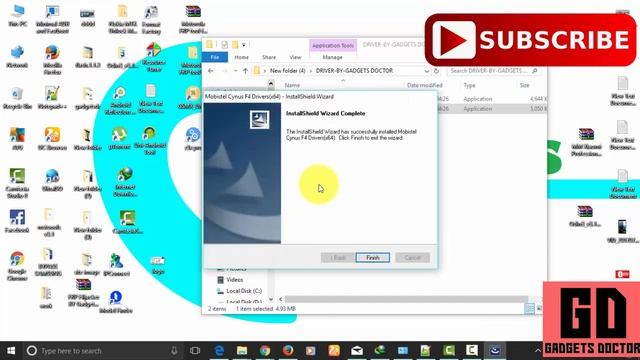Switch to the Home ribbon tab
This screenshot has width=640, height=360.
[241, 57]
